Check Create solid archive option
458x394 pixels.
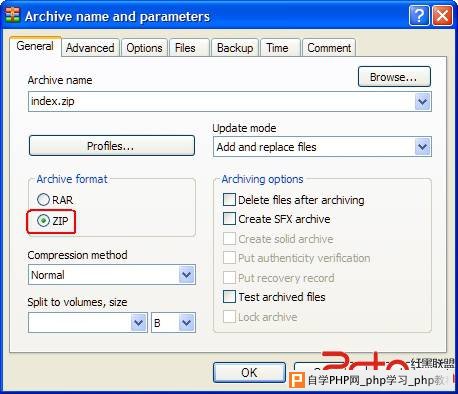coord(278,239)
